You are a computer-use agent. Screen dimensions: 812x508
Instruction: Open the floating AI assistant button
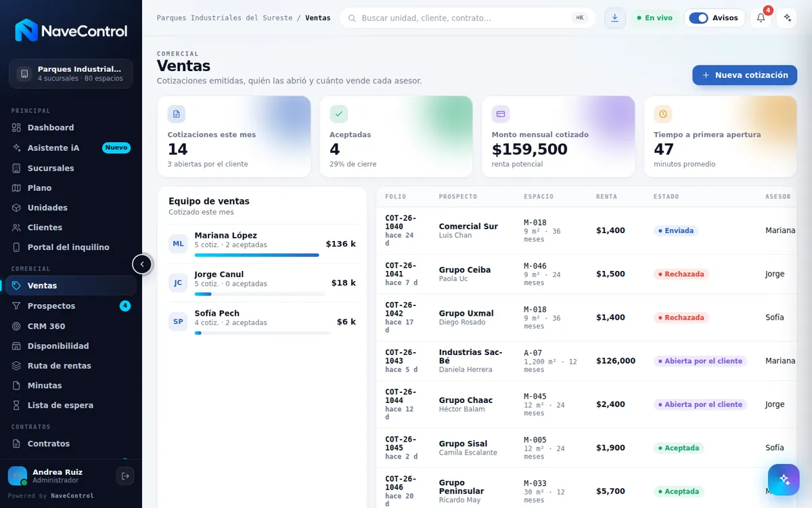(x=784, y=480)
